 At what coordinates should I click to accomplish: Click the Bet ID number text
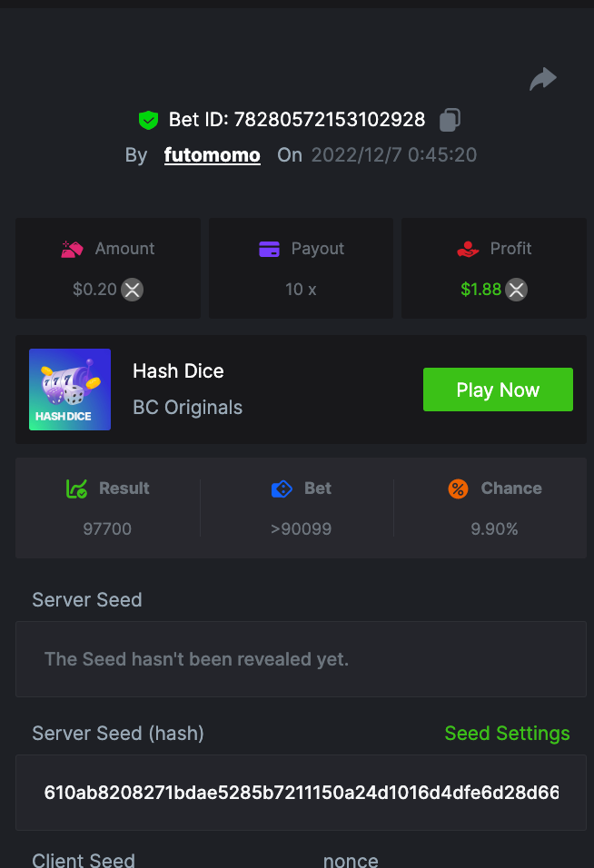tap(329, 120)
